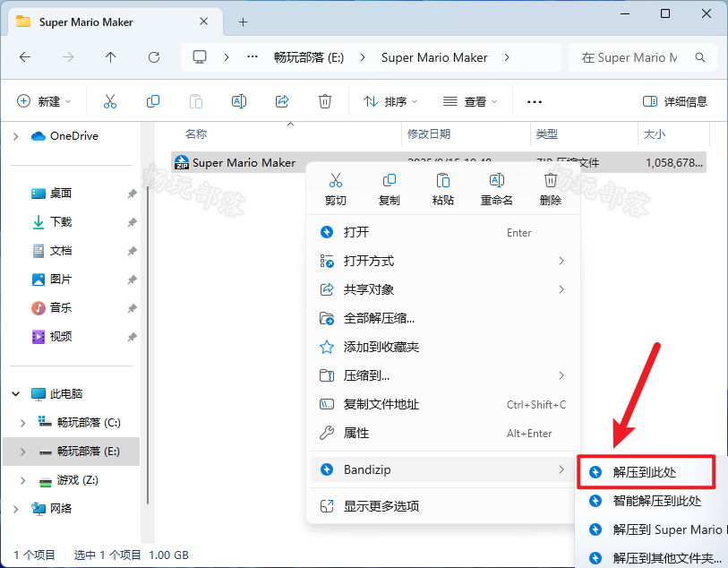This screenshot has height=568, width=728.
Task: Open the 压缩到... submenu
Action: (x=443, y=375)
